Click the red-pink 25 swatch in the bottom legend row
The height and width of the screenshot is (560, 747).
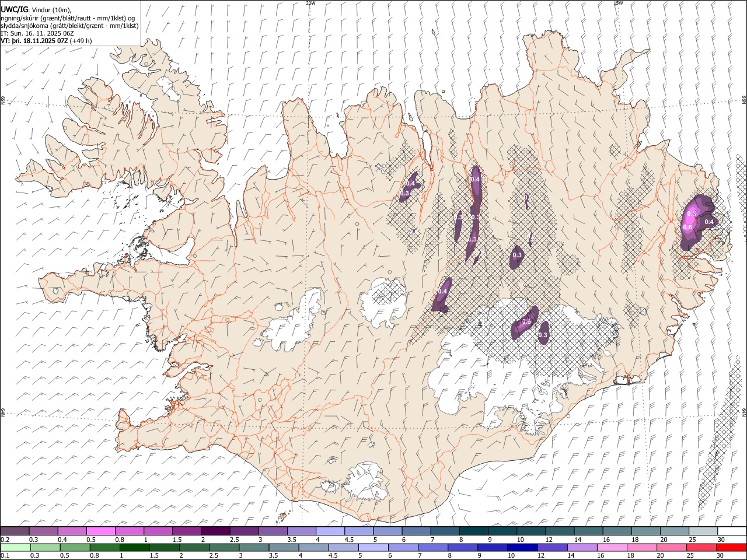[x=700, y=548]
